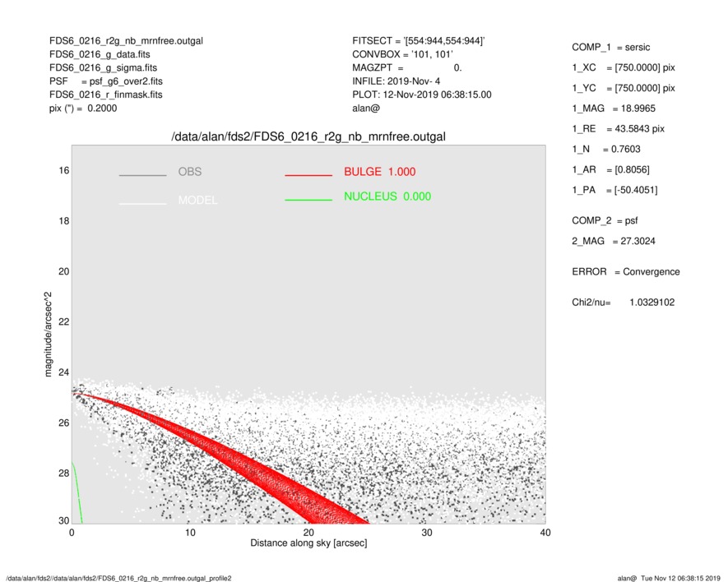Click the 1_AR = [0.8056] value
The height and width of the screenshot is (582, 728).
point(611,170)
